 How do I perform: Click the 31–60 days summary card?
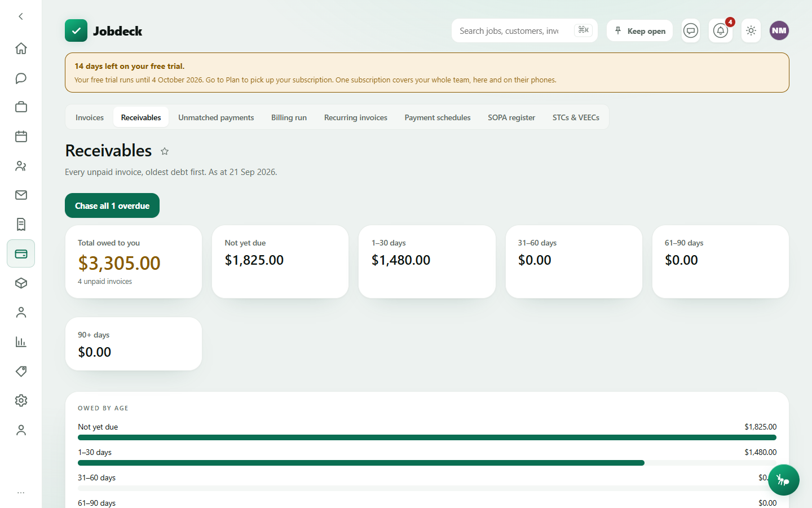coord(573,262)
